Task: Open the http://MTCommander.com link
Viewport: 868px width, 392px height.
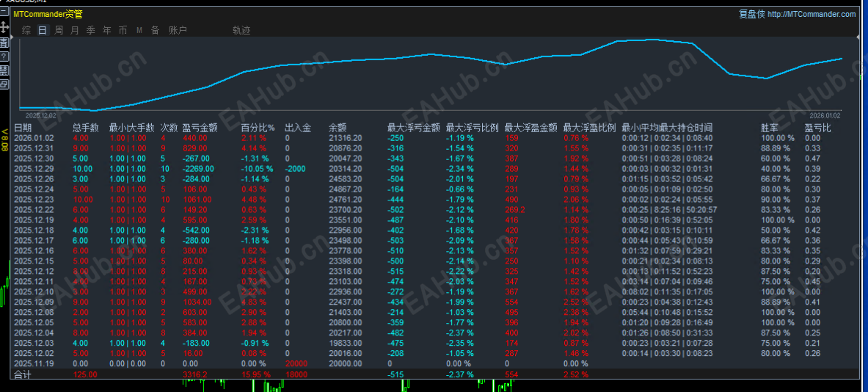Action: tap(812, 15)
